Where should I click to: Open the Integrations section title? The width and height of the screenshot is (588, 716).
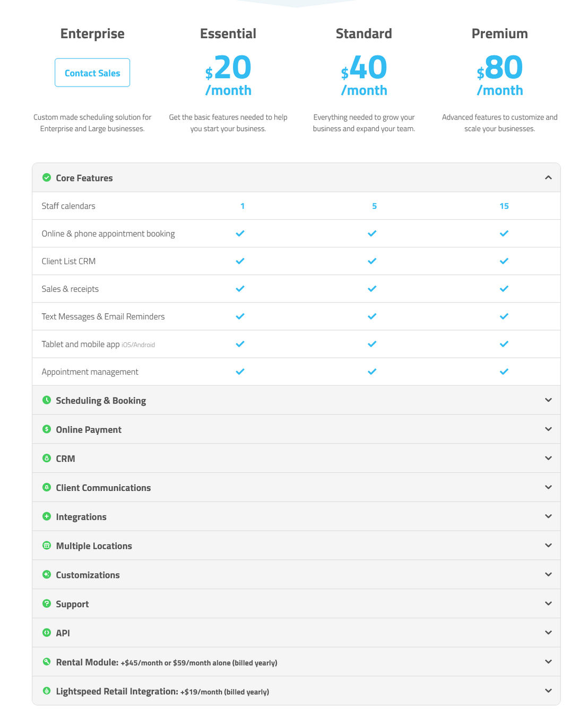81,517
